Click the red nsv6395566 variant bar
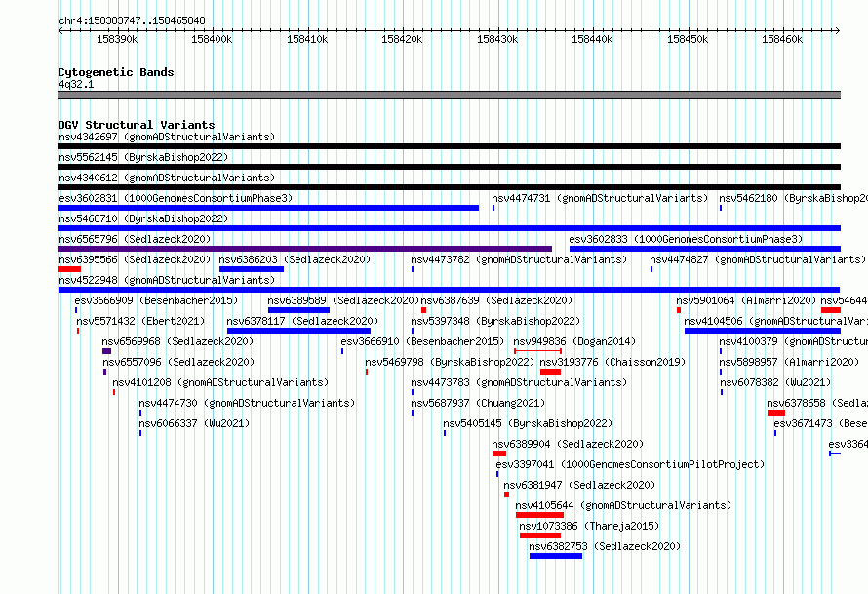Viewport: 868px width, 594px height. point(69,269)
